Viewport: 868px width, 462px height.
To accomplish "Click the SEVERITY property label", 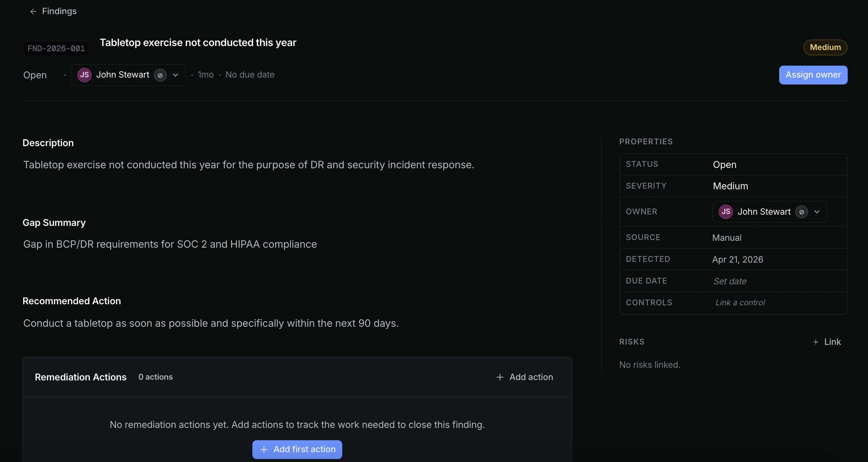I will pos(646,186).
